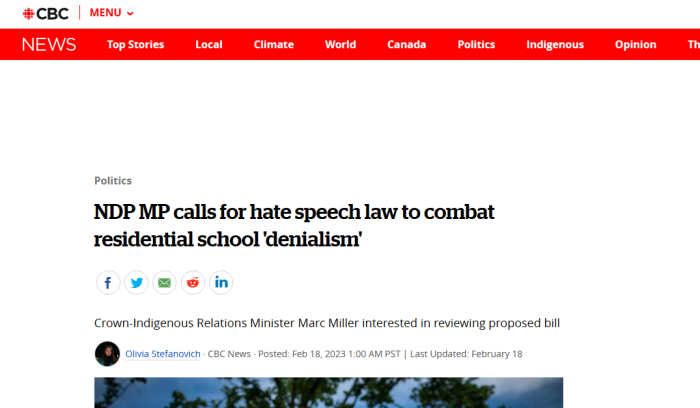Click the article lead image
This screenshot has width=700, height=408.
(x=329, y=392)
